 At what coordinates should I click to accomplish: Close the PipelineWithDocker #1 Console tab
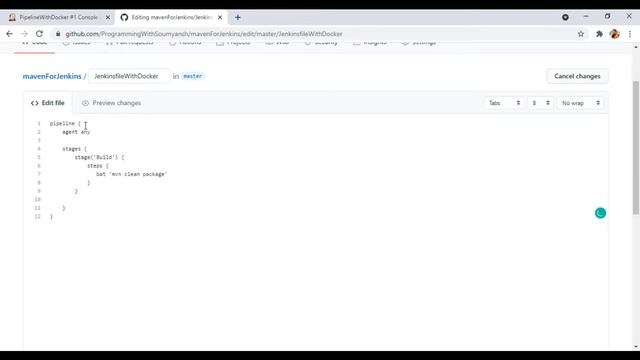(x=108, y=17)
